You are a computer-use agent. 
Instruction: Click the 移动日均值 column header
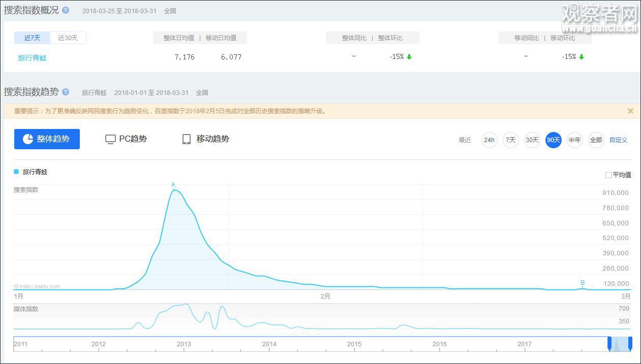221,38
